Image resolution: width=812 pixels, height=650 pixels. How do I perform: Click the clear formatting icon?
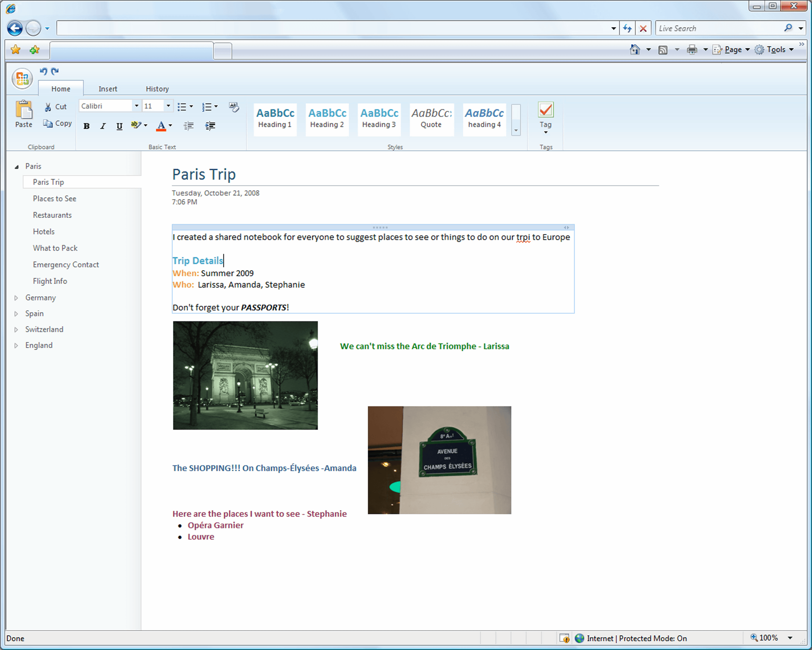234,107
